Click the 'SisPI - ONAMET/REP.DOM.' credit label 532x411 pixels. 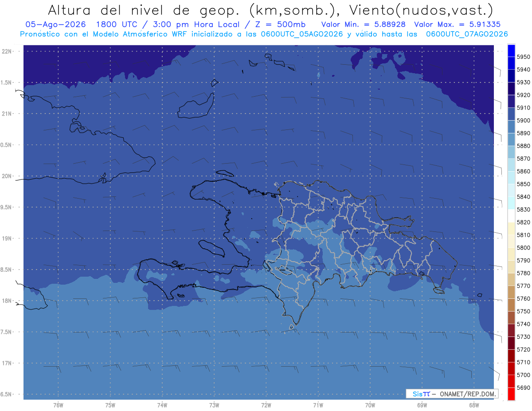click(452, 394)
